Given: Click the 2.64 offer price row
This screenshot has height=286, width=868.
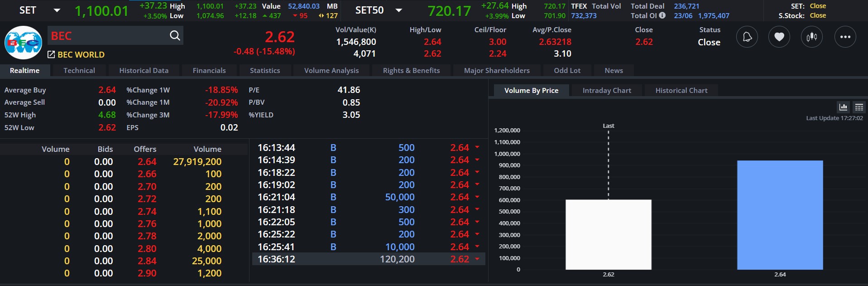Looking at the screenshot, I should [147, 162].
